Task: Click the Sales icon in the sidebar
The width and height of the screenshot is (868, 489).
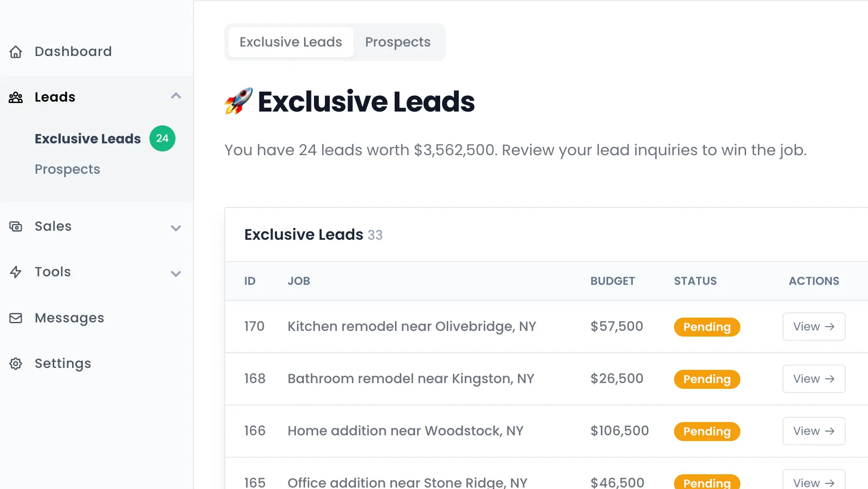Action: [x=16, y=226]
